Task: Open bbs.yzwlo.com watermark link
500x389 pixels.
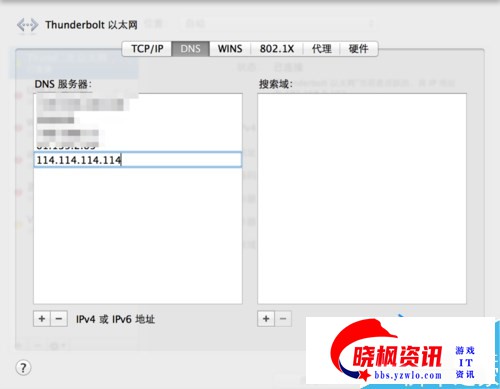Action: point(408,375)
